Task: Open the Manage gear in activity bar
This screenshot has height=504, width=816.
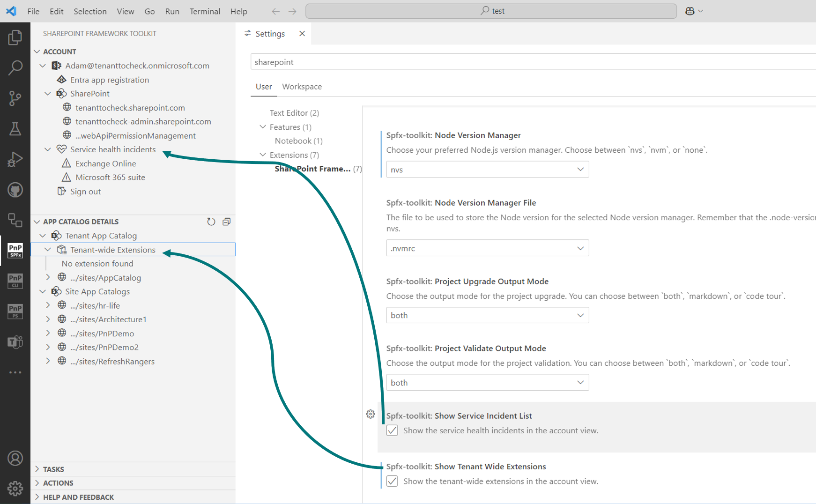Action: point(15,489)
